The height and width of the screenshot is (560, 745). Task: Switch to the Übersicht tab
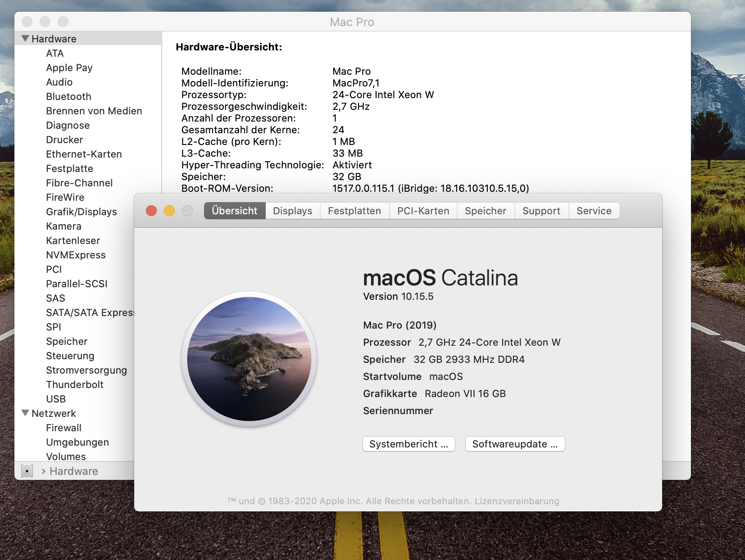click(x=235, y=211)
